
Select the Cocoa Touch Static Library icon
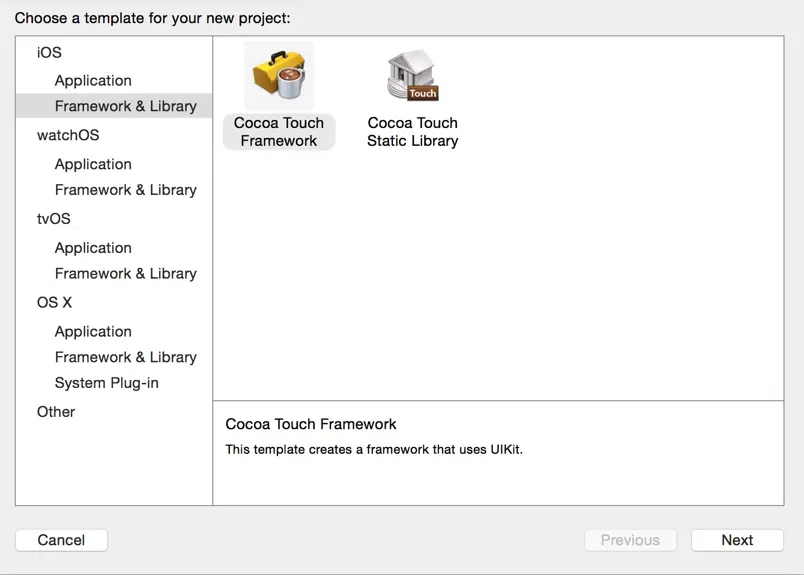tap(413, 75)
